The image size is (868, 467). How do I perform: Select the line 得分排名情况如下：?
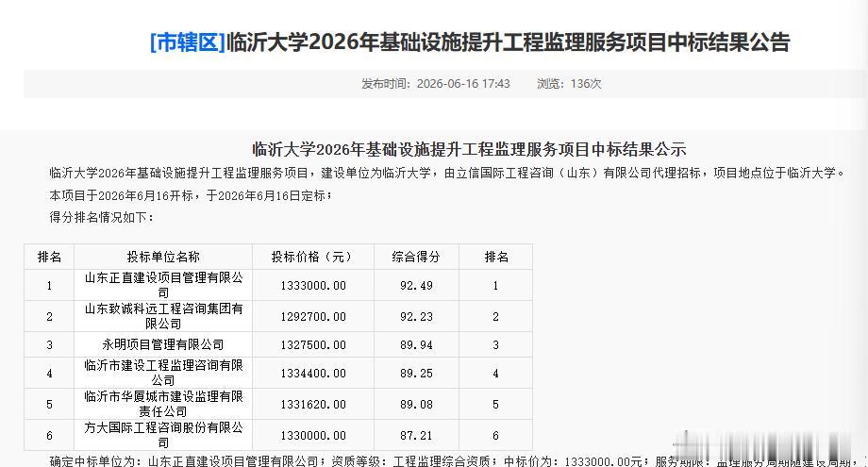pos(102,217)
